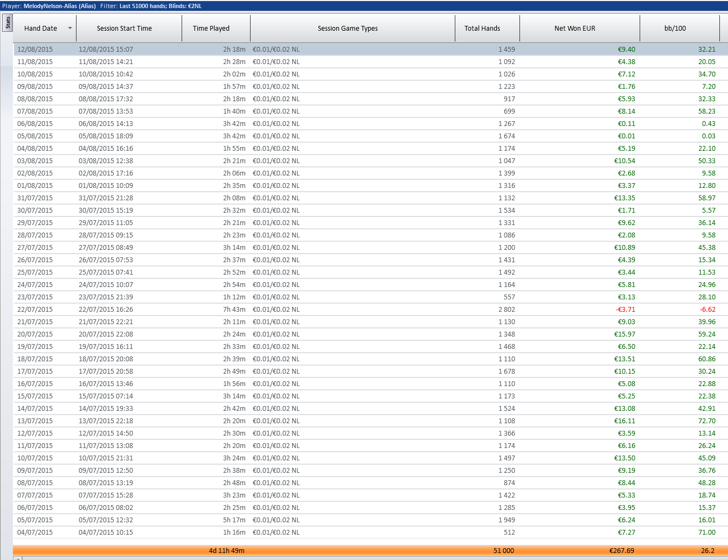
Task: Select session start 11/07/2015 13:08
Action: coord(106,446)
